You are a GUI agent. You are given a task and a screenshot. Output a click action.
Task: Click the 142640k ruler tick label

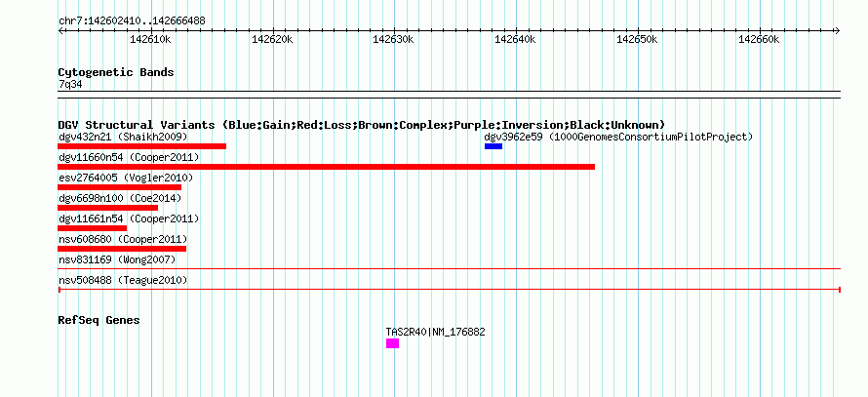(x=515, y=40)
